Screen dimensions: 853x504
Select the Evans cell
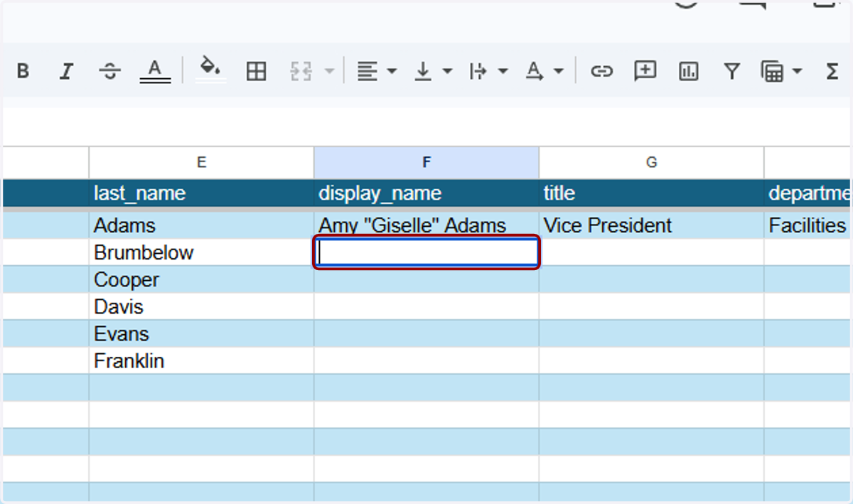201,334
